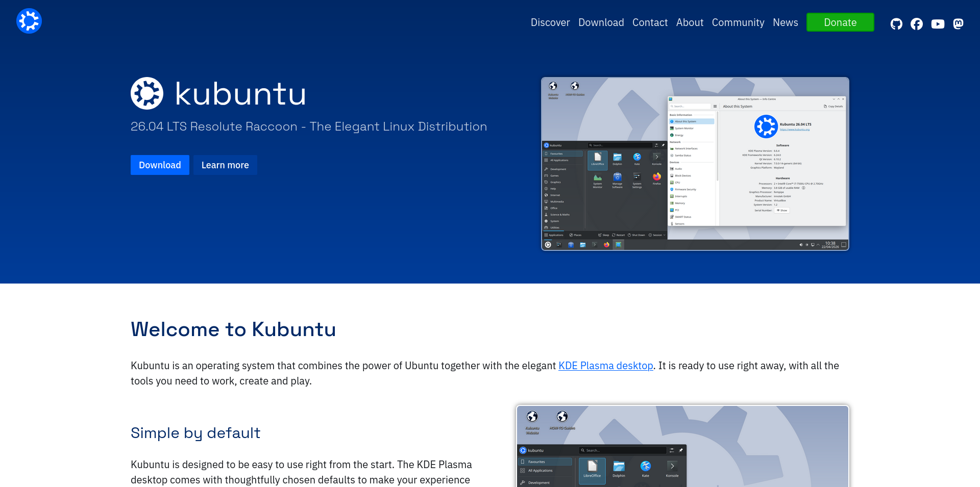
Task: Open the hero desktop screenshot image
Action: pyautogui.click(x=695, y=164)
